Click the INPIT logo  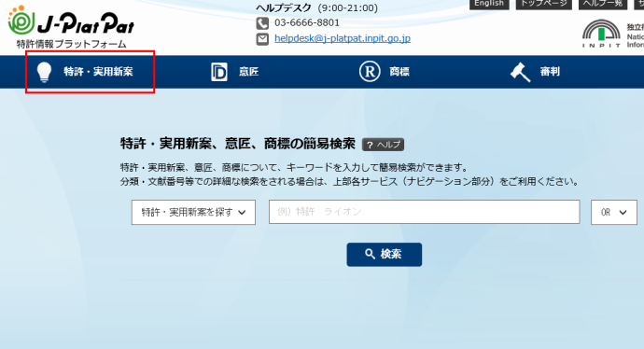point(601,34)
